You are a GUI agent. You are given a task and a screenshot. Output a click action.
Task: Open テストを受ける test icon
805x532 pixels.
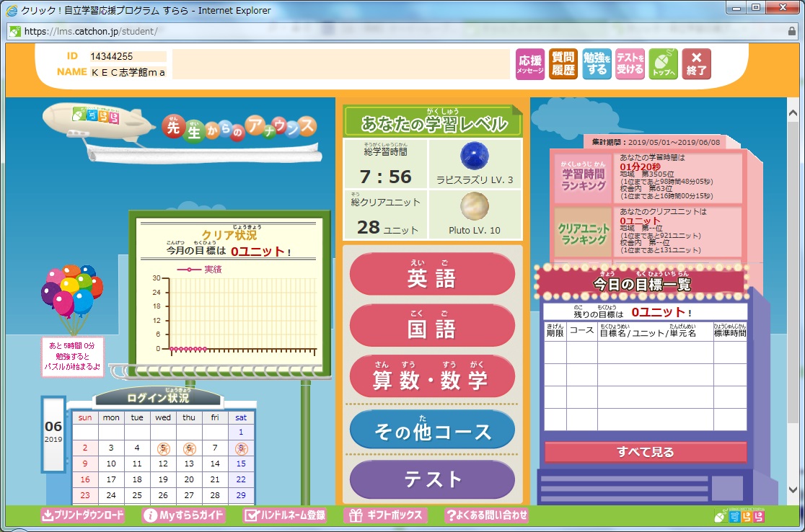pos(630,64)
